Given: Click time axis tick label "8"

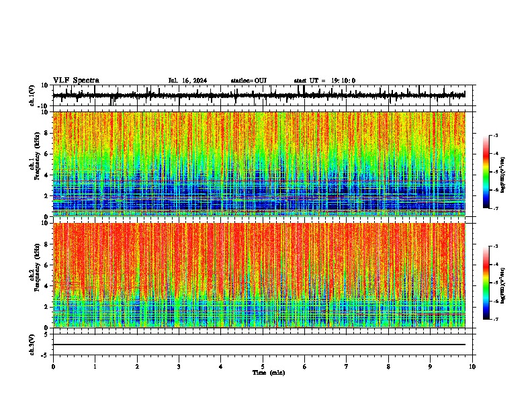Looking at the screenshot, I should click(388, 367).
